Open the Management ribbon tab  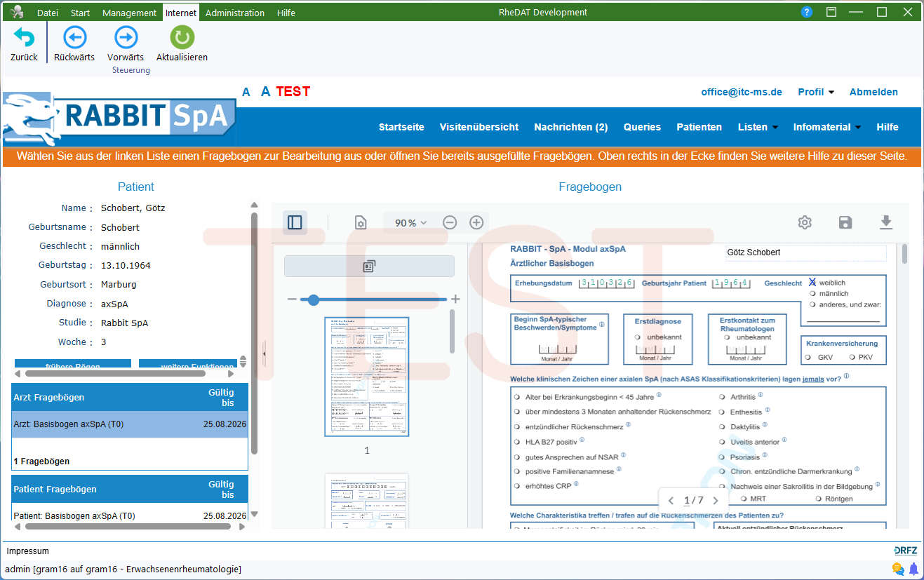pos(129,13)
